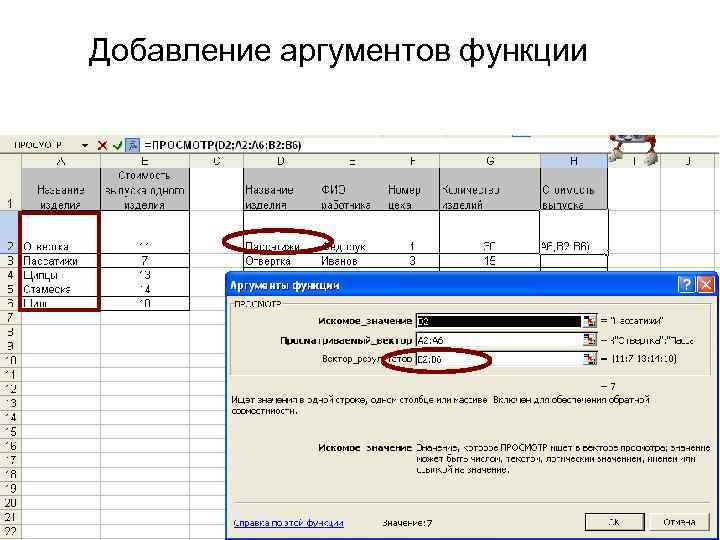Image resolution: width=720 pixels, height=540 pixels.
Task: Select header cell Номер цеха
Action: 411,189
